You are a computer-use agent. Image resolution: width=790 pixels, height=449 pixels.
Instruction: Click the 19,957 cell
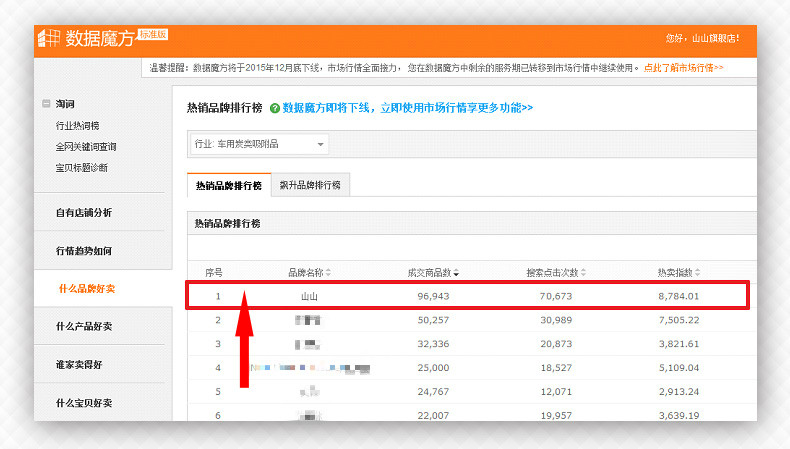point(556,415)
